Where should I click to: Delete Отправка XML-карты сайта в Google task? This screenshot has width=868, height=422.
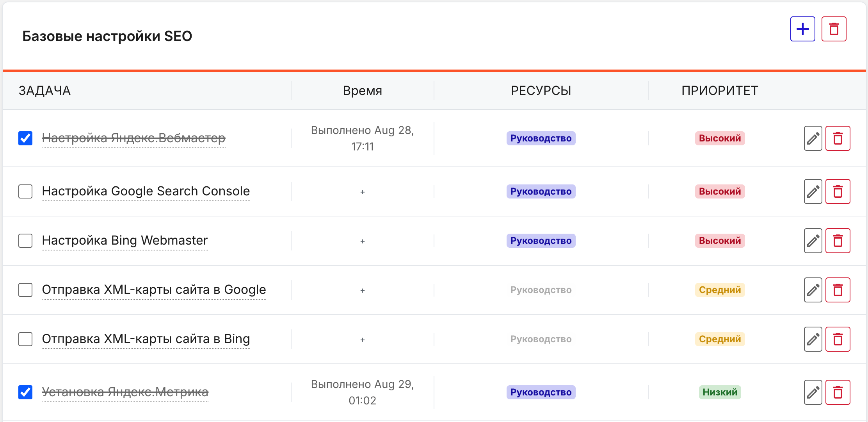(x=838, y=290)
